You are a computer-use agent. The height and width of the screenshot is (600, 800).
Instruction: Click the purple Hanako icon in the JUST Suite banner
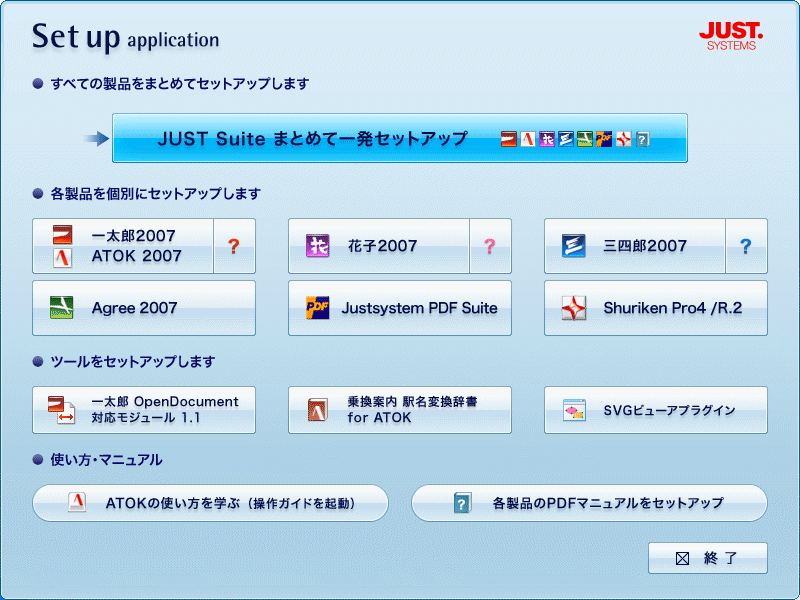coord(547,139)
